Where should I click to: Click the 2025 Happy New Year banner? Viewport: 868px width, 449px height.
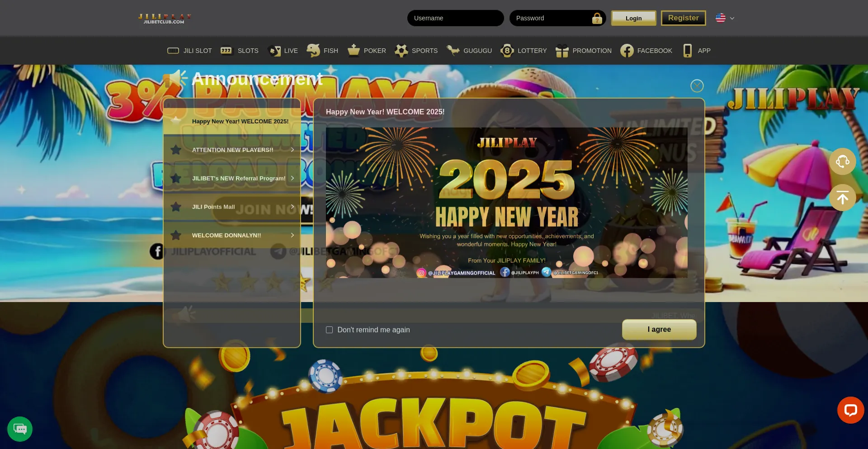pos(507,203)
